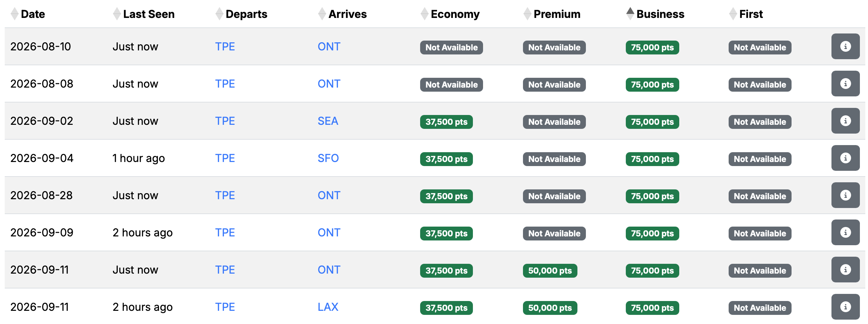Open the LAX arrival airport link
The width and height of the screenshot is (868, 324).
click(x=328, y=307)
